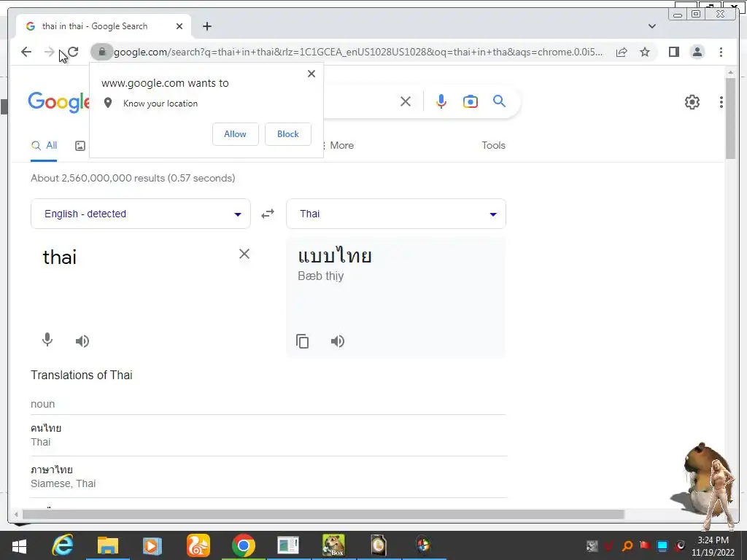Click the Google logo

[x=59, y=101]
